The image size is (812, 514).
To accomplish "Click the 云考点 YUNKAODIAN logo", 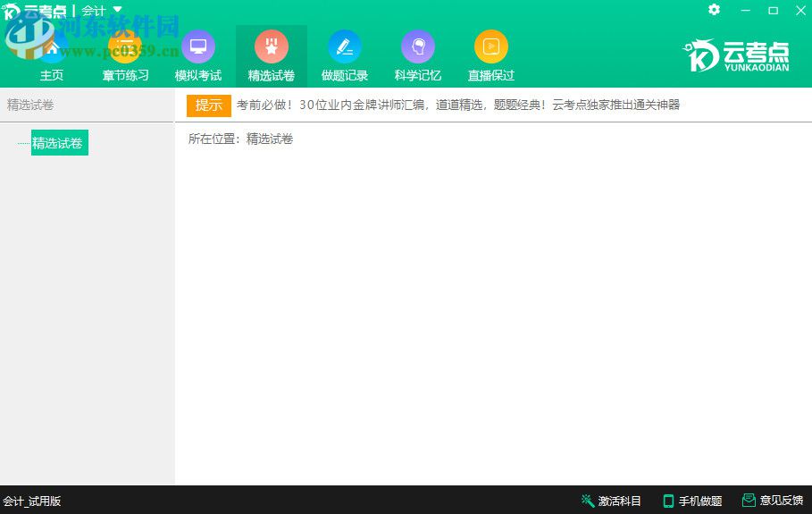I will click(736, 55).
